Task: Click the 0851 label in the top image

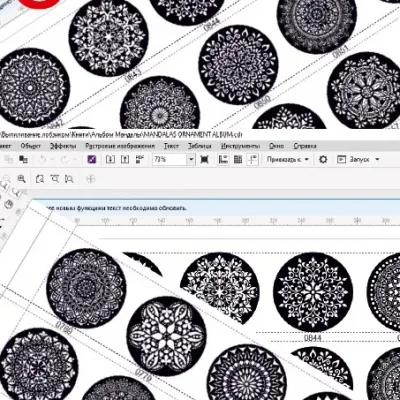Action: [x=340, y=52]
